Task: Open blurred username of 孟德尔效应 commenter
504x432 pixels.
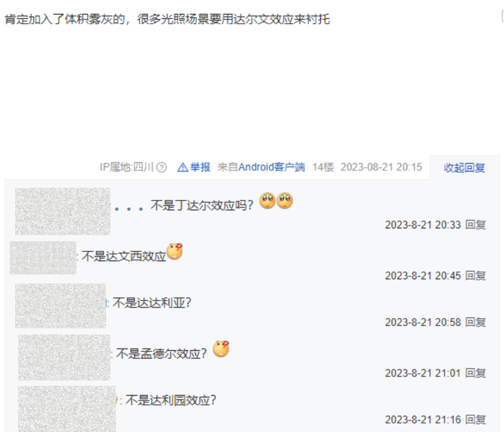Action: click(x=64, y=357)
